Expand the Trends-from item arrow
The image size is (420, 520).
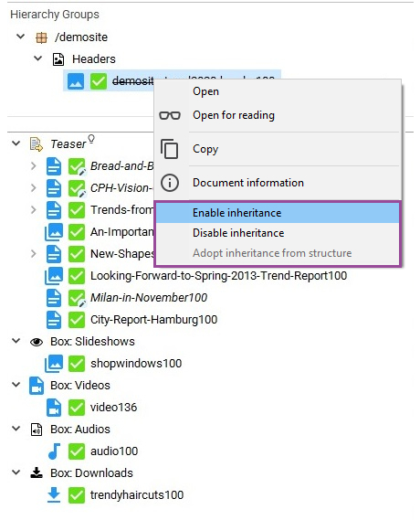(33, 210)
